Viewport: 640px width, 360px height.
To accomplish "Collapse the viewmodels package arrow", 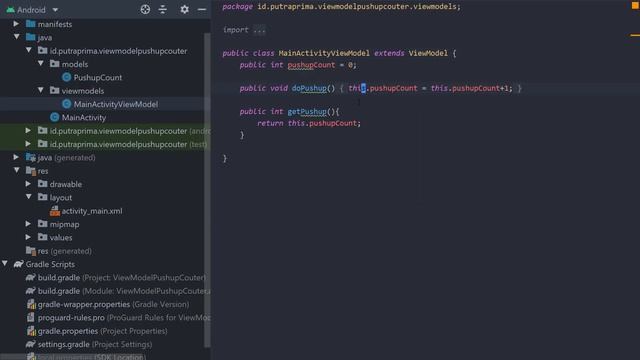I will (x=41, y=91).
